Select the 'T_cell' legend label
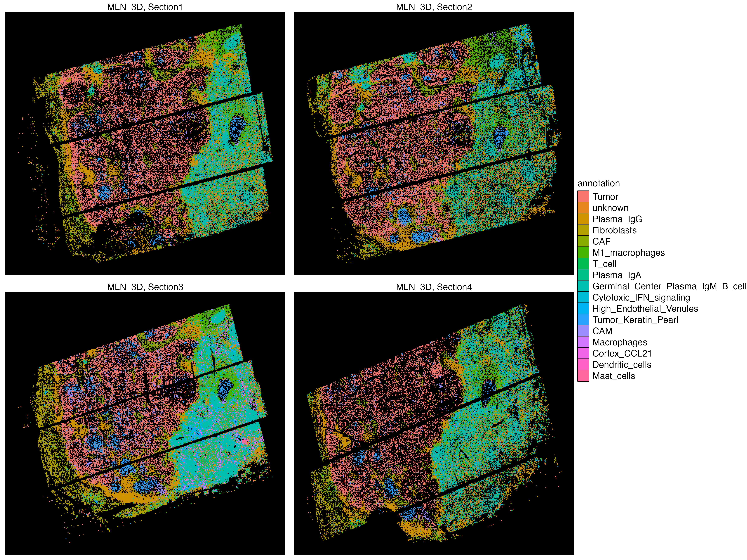This screenshot has width=747, height=560. (x=604, y=264)
